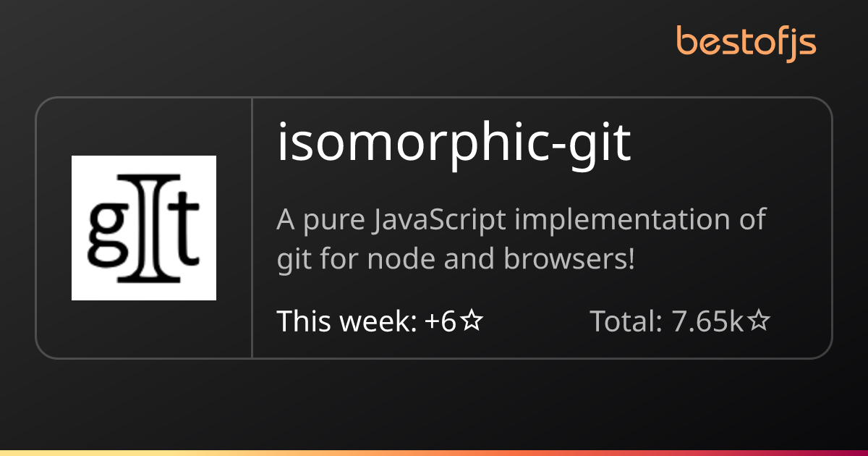Click the +6 weekly star count
The width and height of the screenshot is (868, 456).
[x=441, y=321]
